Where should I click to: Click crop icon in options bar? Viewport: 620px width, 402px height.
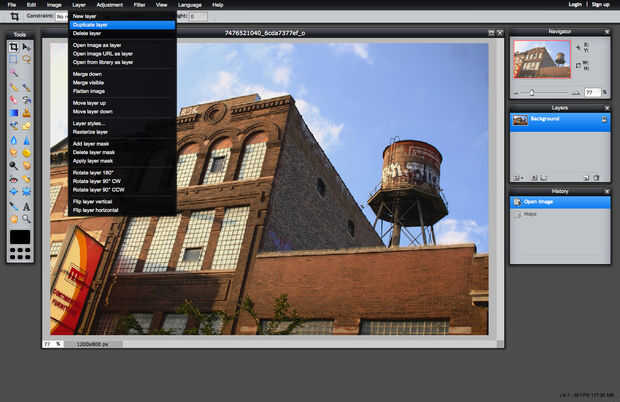[x=14, y=16]
